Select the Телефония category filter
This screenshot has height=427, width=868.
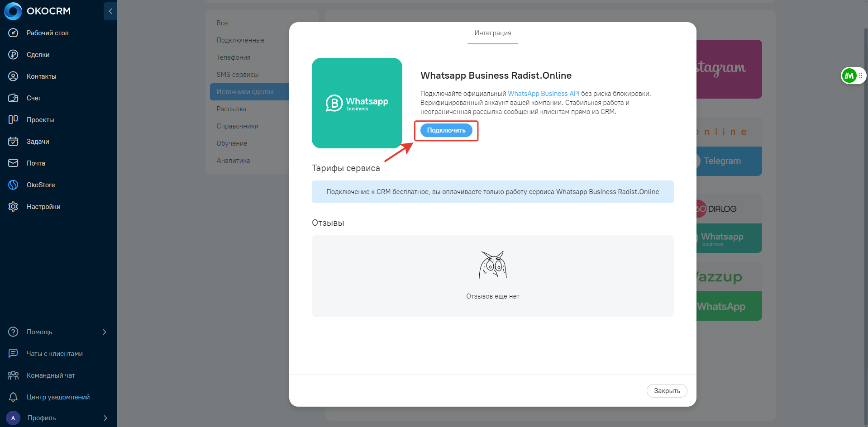(x=234, y=57)
